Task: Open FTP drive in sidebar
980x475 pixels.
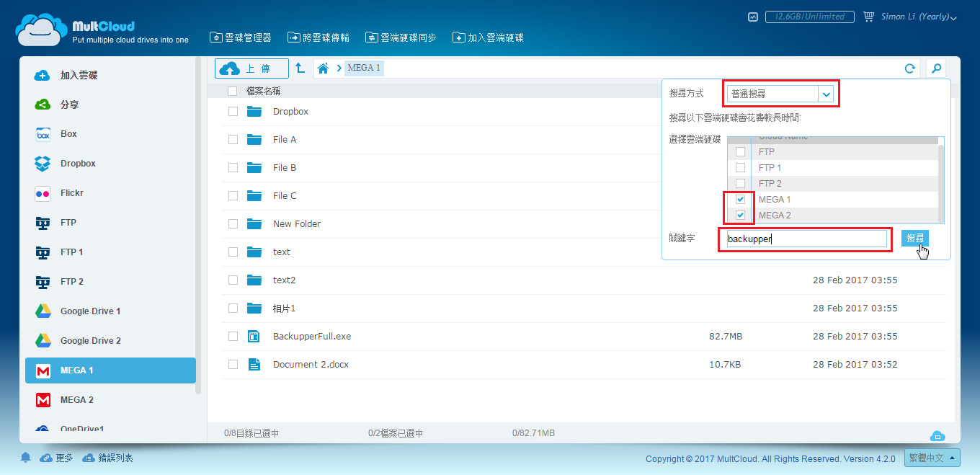Action: (110, 223)
